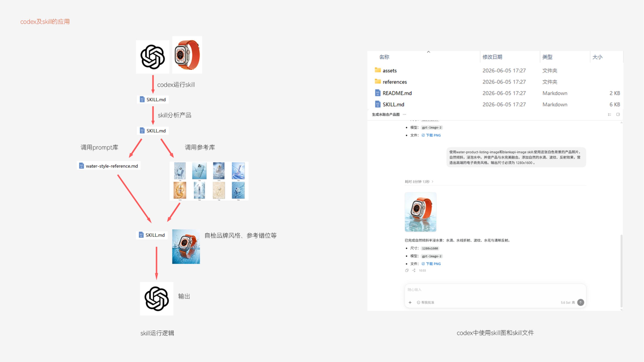Click the caption 'skill运行逻辑'
Image resolution: width=644 pixels, height=362 pixels.
(x=157, y=333)
